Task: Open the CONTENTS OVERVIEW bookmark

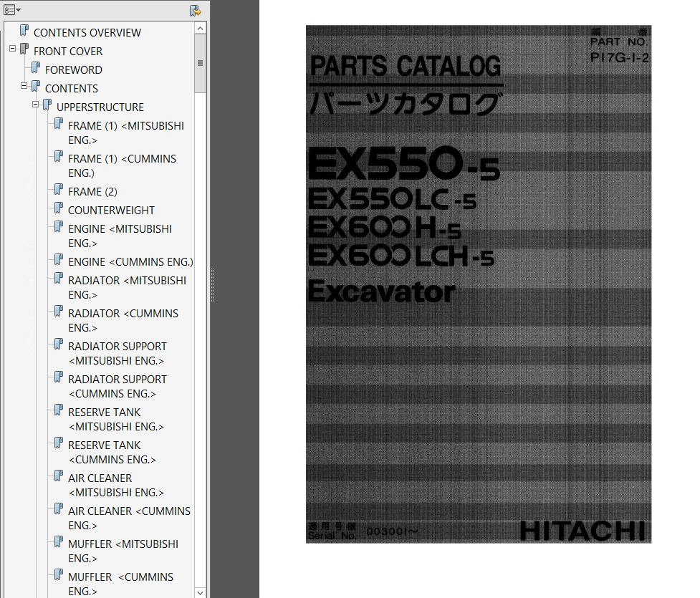Action: click(87, 32)
